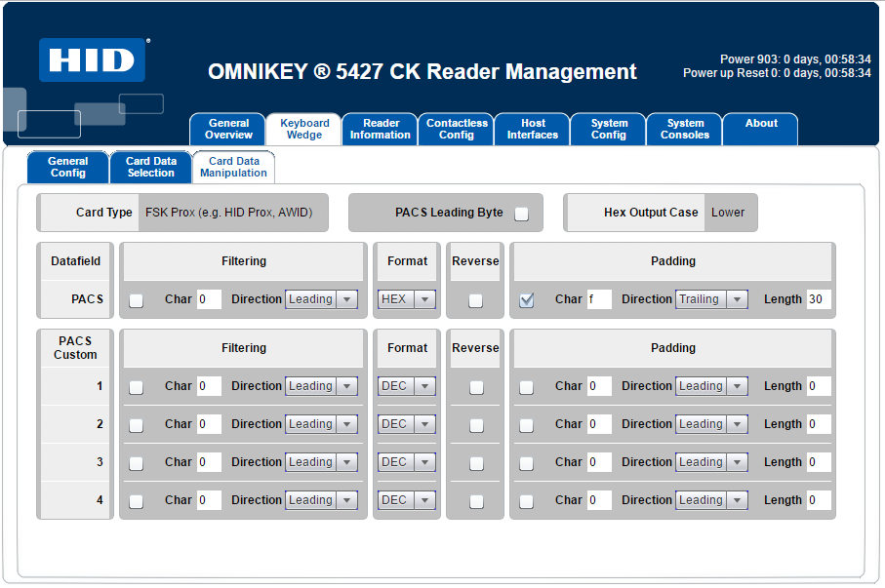Enable the PACS Leading Byte checkbox
The width and height of the screenshot is (885, 588).
(521, 214)
